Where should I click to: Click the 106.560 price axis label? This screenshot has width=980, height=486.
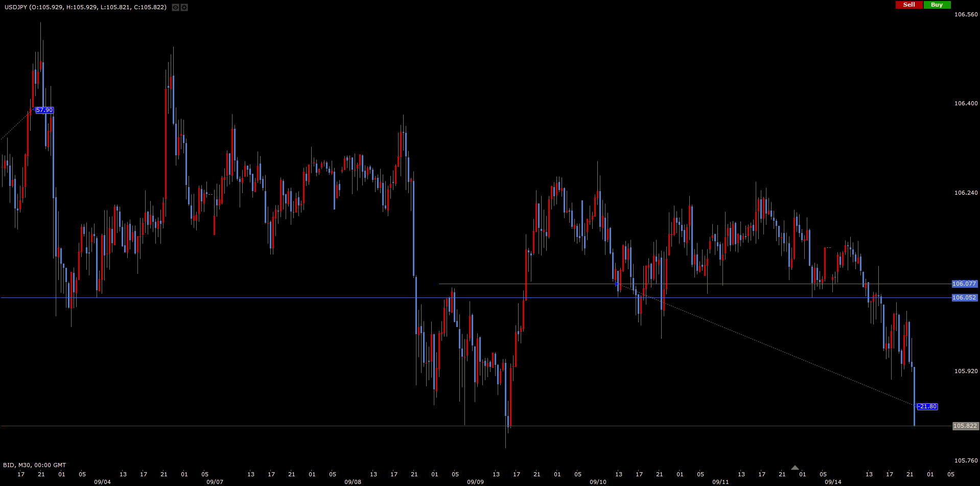pyautogui.click(x=966, y=14)
